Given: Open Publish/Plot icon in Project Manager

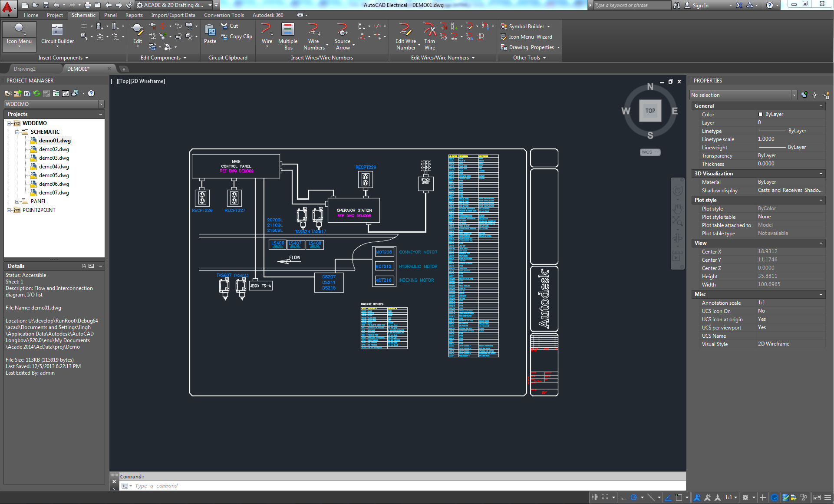Looking at the screenshot, I should point(75,93).
